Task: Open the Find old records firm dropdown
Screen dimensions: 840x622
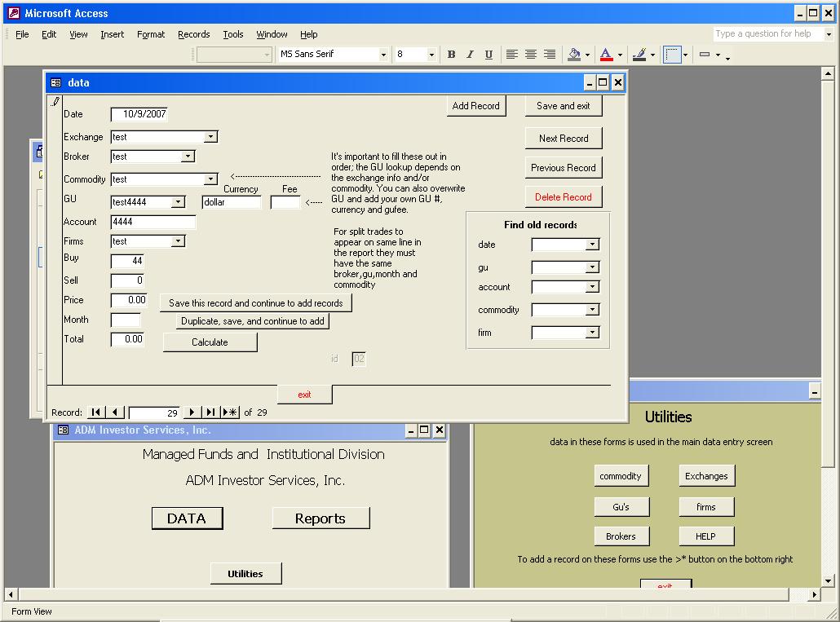Action: [592, 333]
